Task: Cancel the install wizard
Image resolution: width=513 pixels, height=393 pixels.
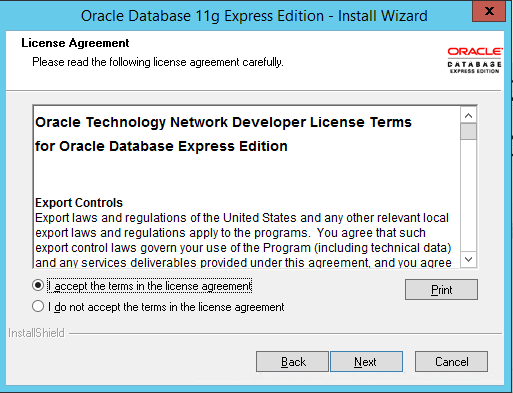Action: coord(451,361)
